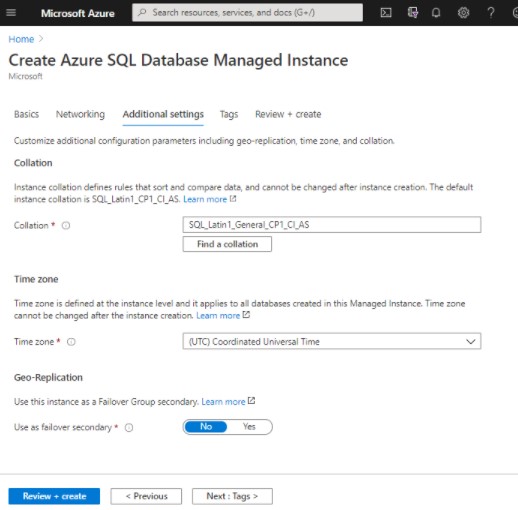Click the Collation section heading
518x510 pixels.
pyautogui.click(x=33, y=163)
